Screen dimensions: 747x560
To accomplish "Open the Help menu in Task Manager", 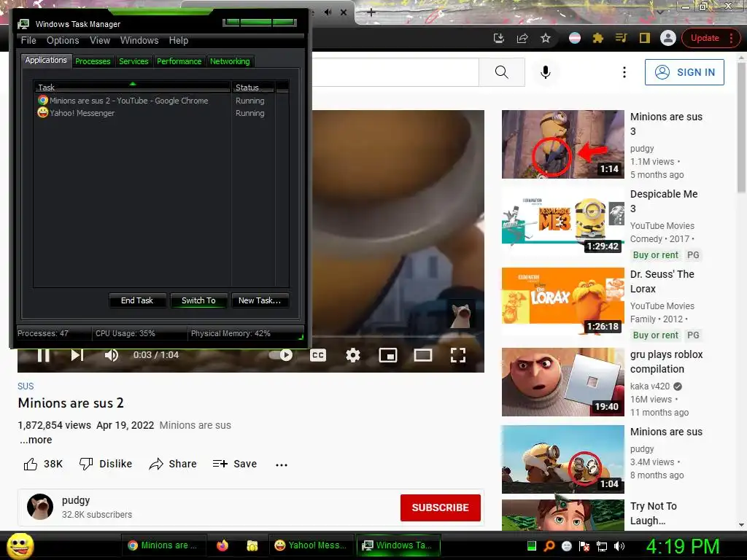I will click(179, 41).
